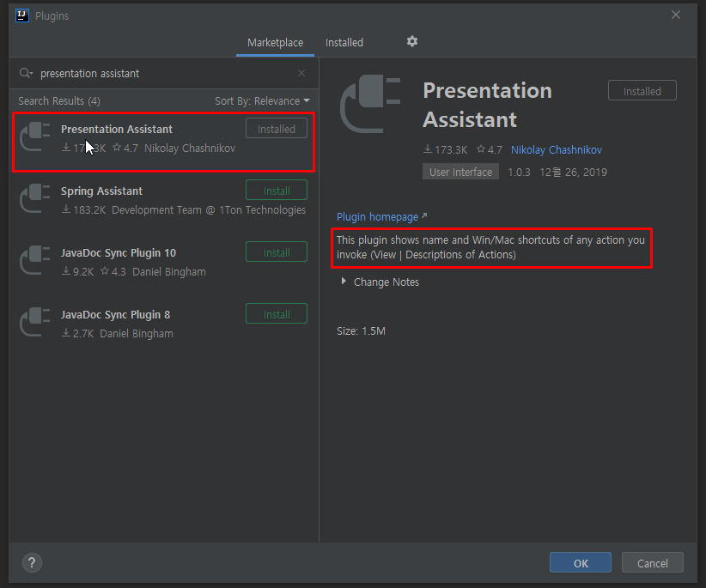Click the Size: 1.5M label
The width and height of the screenshot is (706, 588).
tap(361, 331)
